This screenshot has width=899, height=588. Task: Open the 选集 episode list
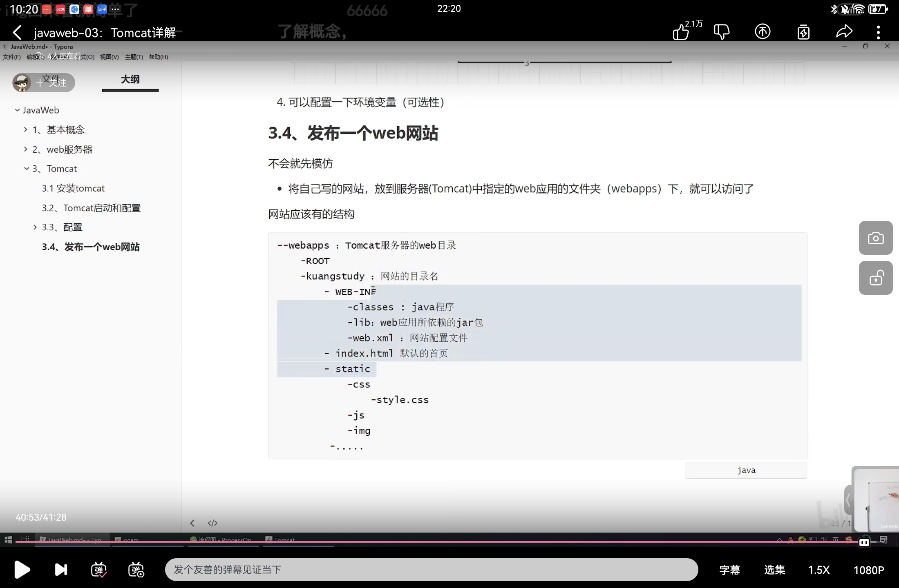774,570
